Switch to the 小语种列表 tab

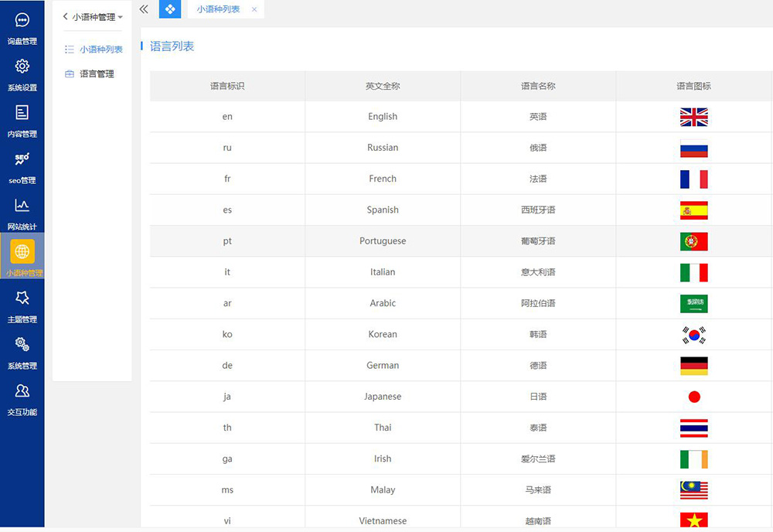[218, 9]
